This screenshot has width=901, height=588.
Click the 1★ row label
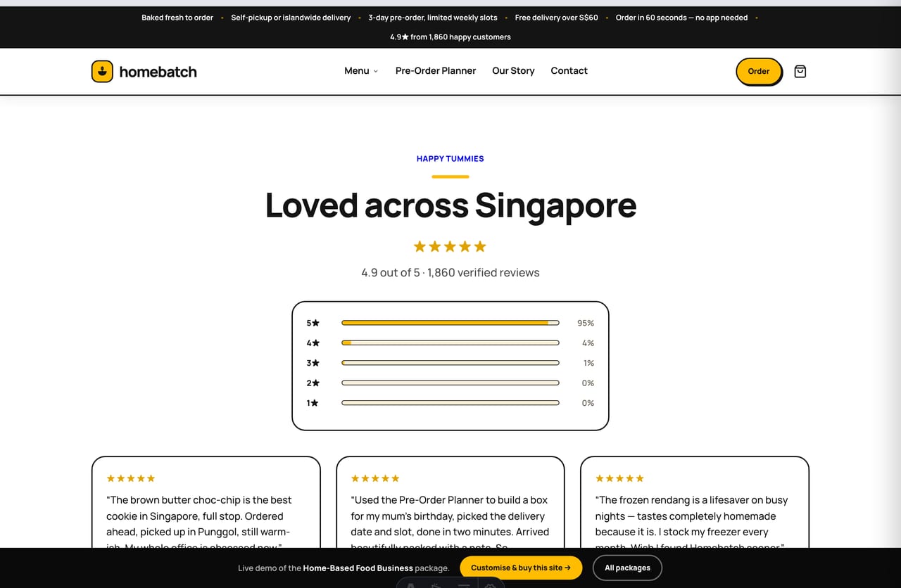point(313,403)
